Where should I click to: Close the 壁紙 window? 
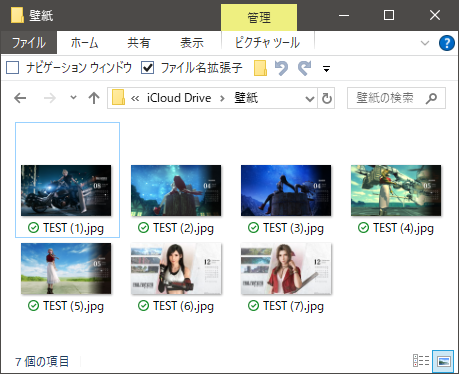[435, 15]
